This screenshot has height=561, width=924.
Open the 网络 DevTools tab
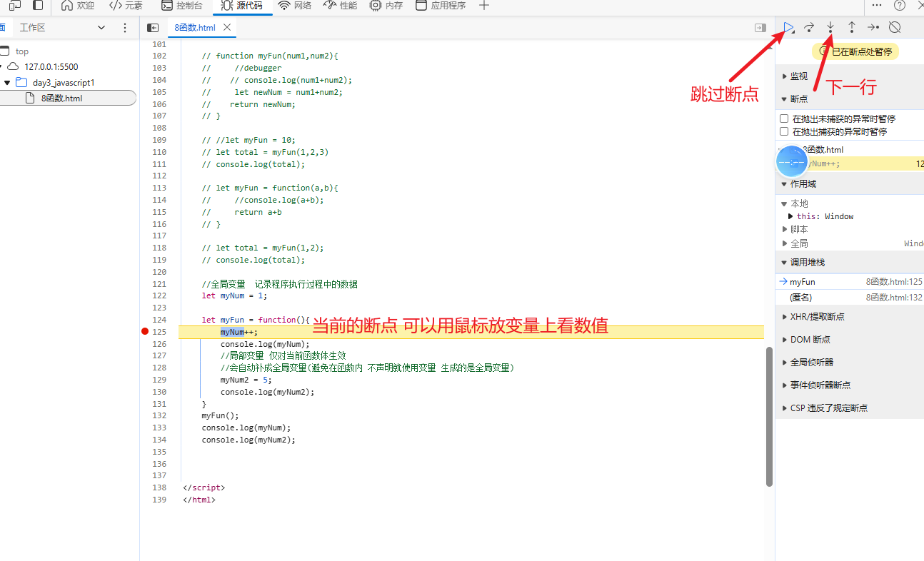(295, 6)
